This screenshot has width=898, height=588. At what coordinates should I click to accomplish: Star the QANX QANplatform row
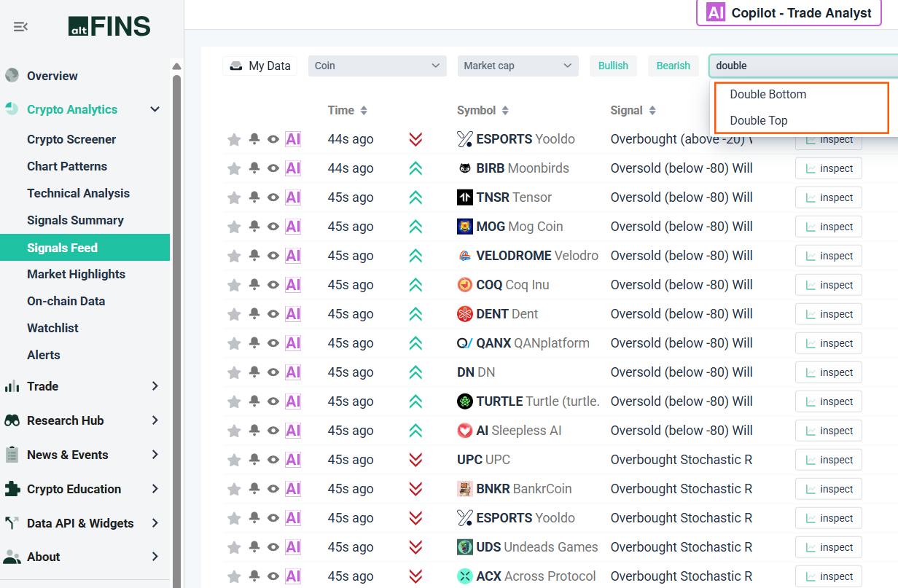click(x=234, y=343)
